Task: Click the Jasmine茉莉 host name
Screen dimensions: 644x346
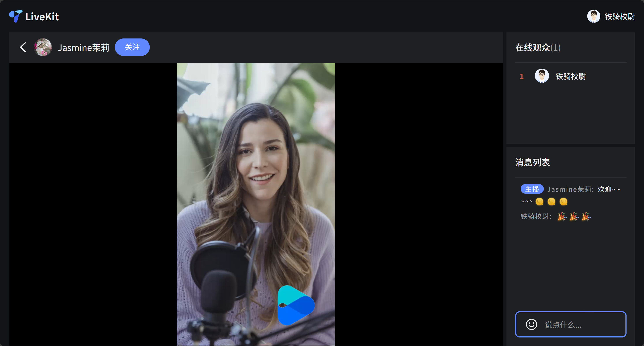Action: [x=83, y=48]
